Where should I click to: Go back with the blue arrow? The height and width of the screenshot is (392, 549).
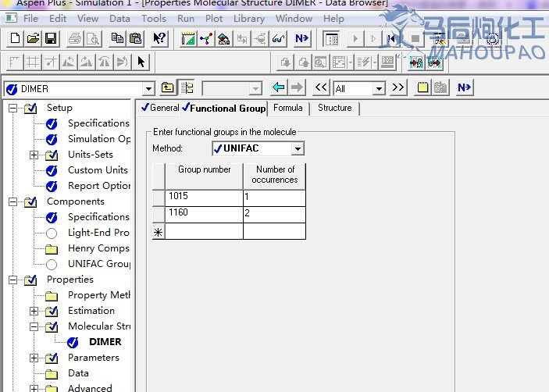coord(279,87)
